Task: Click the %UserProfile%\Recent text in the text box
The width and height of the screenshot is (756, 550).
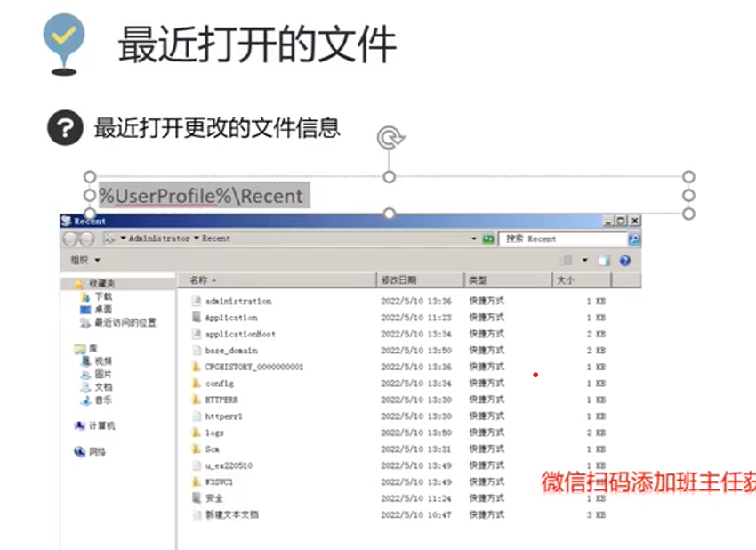Action: point(201,196)
